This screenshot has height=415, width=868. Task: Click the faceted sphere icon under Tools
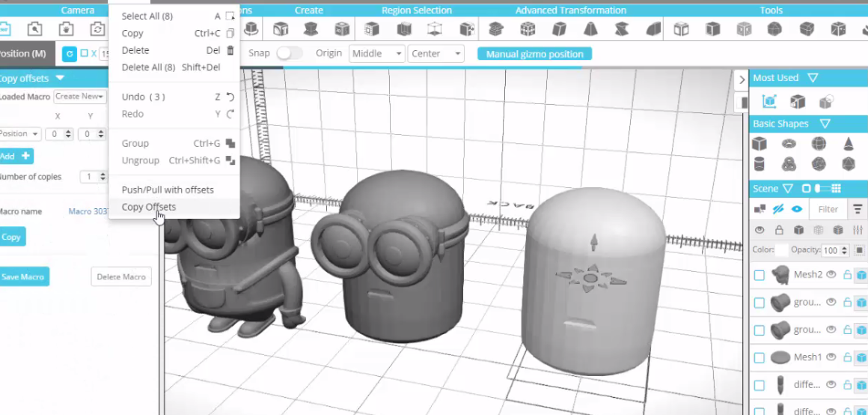775,28
